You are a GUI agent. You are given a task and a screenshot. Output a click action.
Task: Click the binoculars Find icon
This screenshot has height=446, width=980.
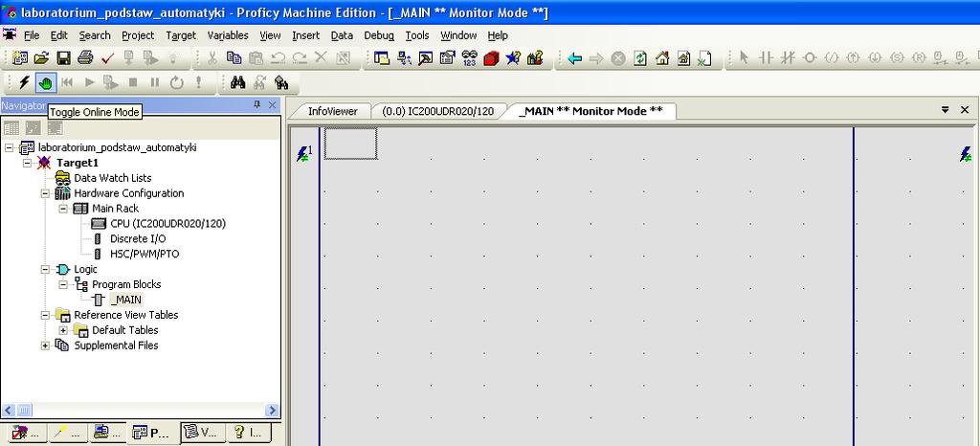(x=237, y=81)
